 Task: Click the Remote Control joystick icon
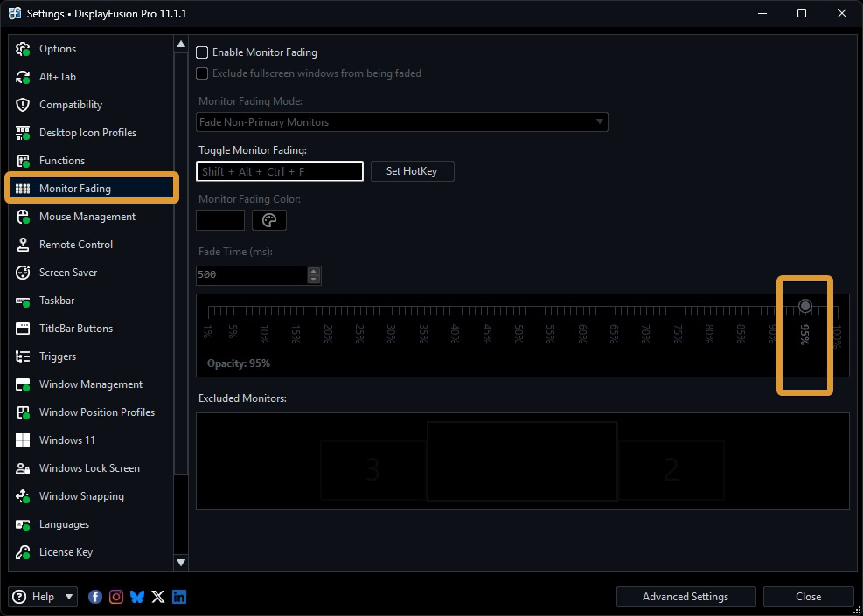click(x=23, y=245)
